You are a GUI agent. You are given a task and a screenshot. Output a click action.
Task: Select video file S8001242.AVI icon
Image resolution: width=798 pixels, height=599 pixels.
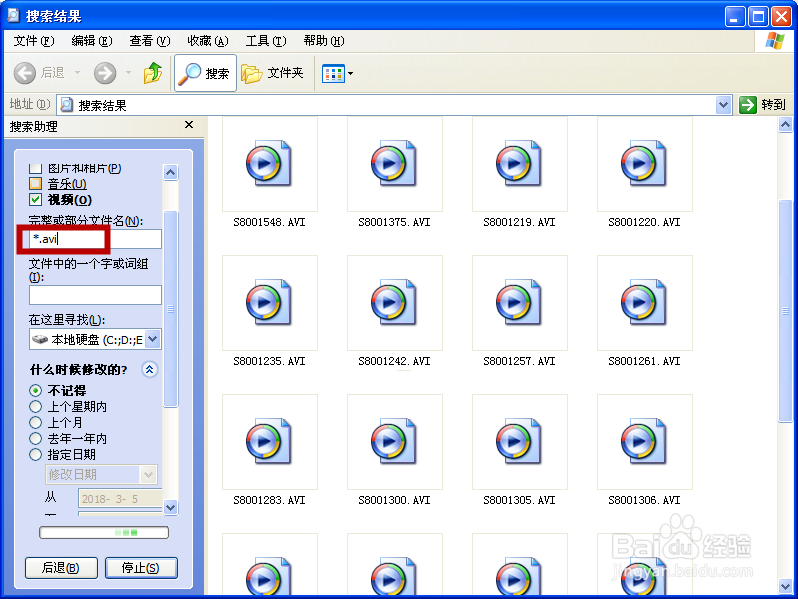pyautogui.click(x=395, y=303)
